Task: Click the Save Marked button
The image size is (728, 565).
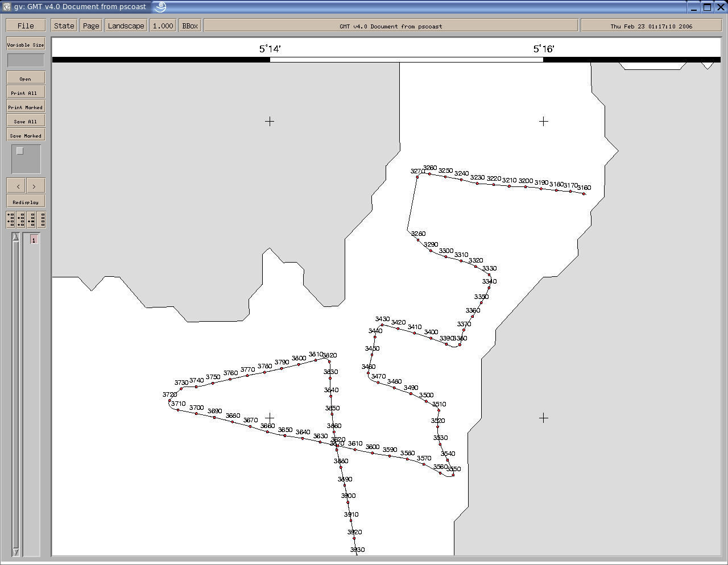Action: (x=26, y=135)
